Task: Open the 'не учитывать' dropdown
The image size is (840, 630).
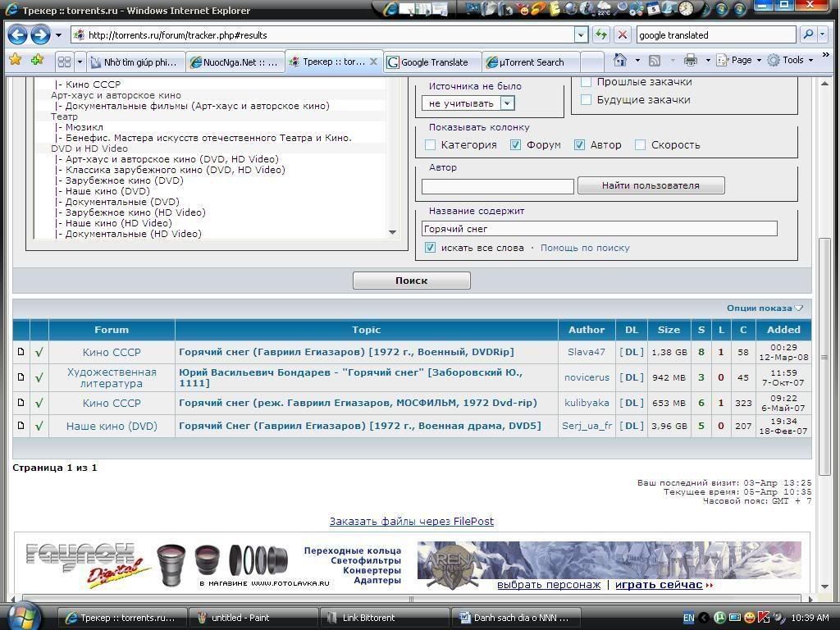Action: pyautogui.click(x=507, y=103)
